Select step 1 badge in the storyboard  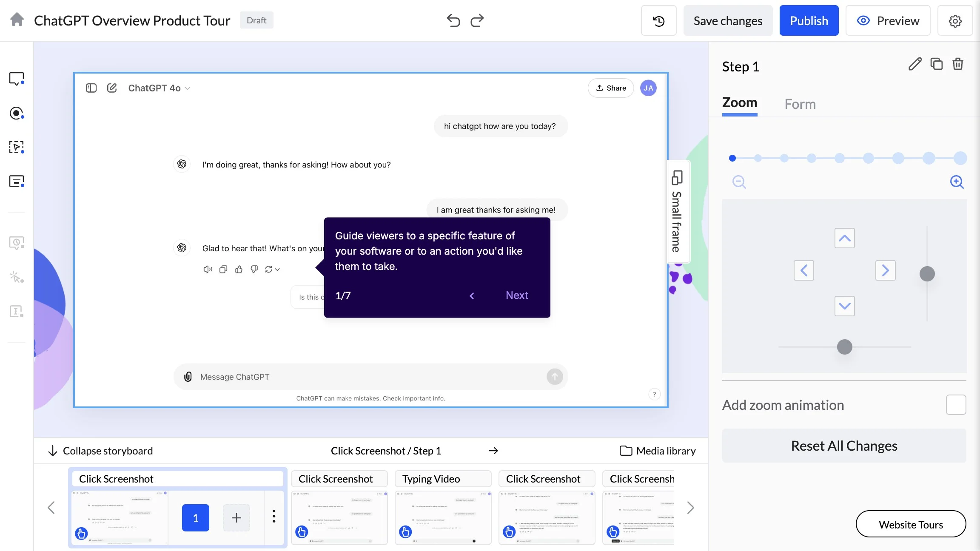[x=195, y=518]
